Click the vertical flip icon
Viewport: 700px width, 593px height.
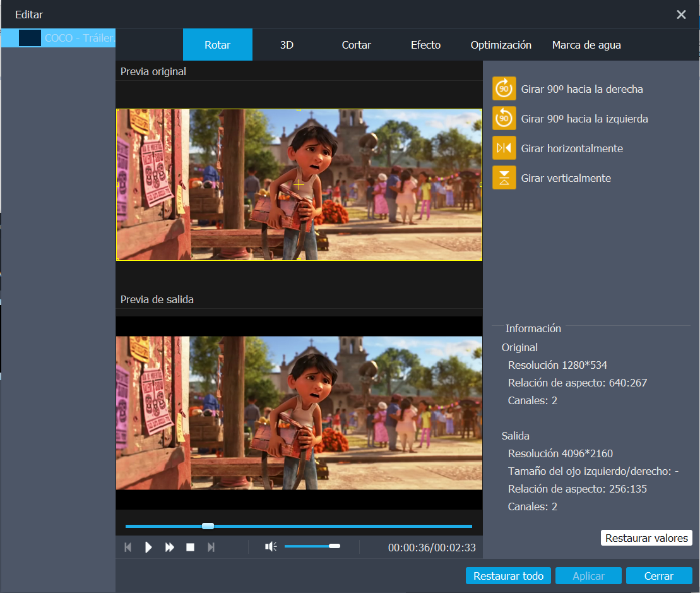point(504,177)
